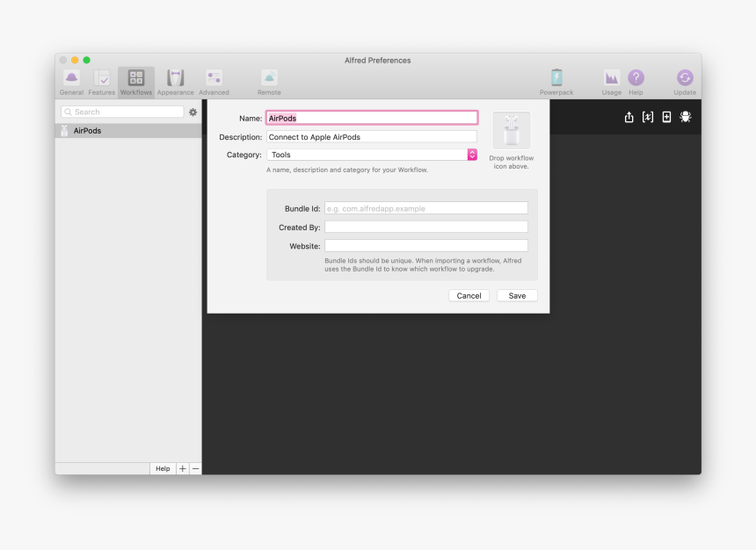Open the Update section
The width and height of the screenshot is (756, 550).
[685, 83]
